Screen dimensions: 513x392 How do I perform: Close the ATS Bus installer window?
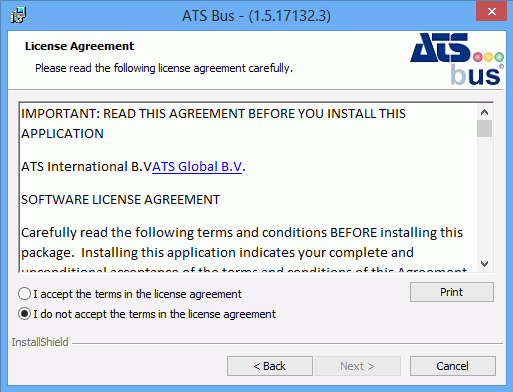[x=491, y=12]
